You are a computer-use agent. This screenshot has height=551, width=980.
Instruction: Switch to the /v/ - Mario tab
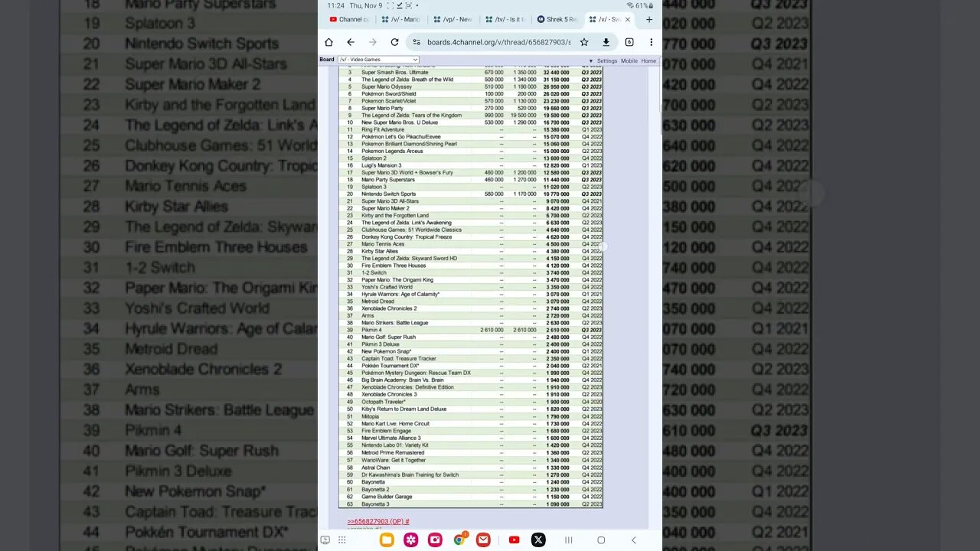[400, 19]
